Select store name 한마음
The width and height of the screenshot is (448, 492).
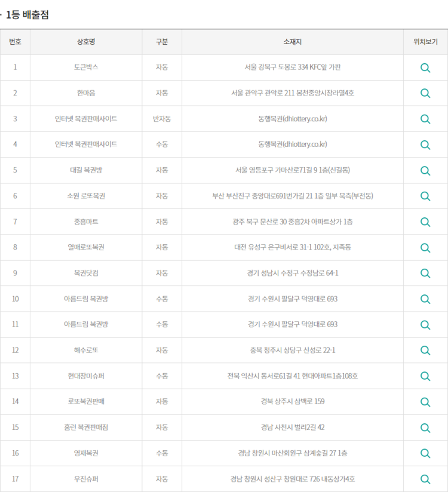tap(86, 93)
